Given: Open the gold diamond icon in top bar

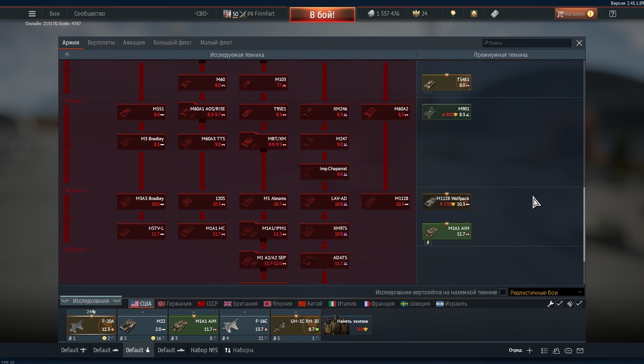Looking at the screenshot, I should pyautogui.click(x=474, y=14).
